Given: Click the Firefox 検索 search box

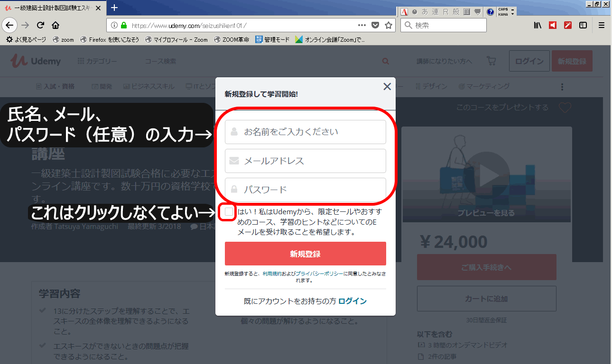Looking at the screenshot, I should click(x=444, y=25).
